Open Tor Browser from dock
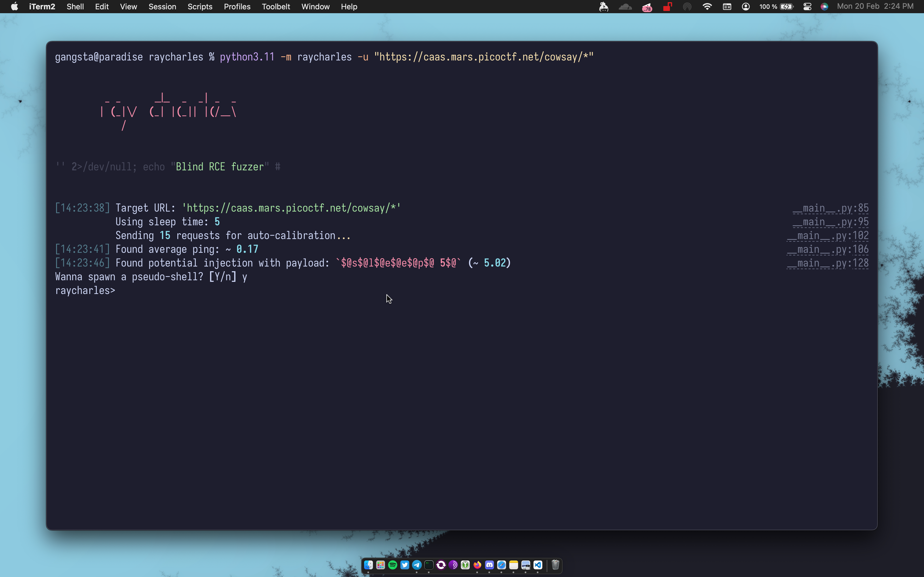The image size is (924, 577). click(453, 565)
